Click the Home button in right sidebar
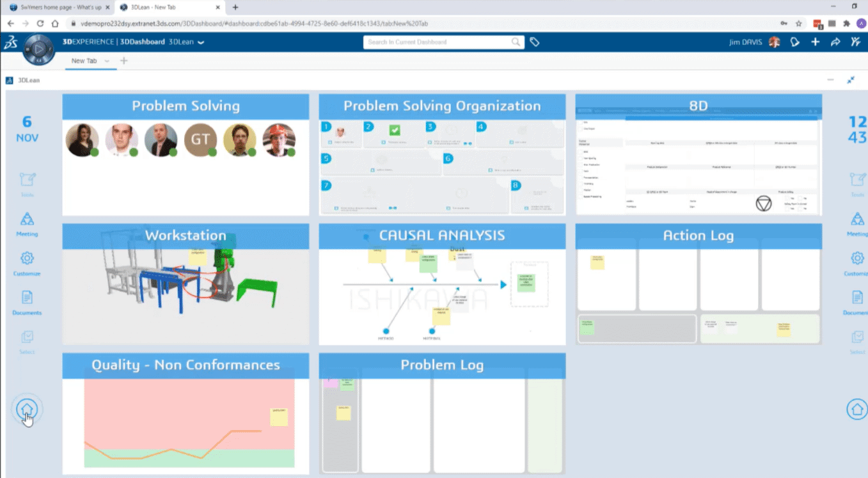 point(856,409)
